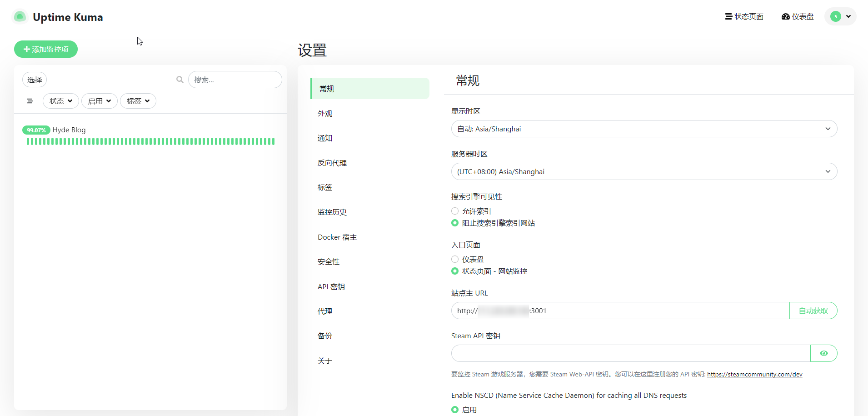
Task: Click the 站点主 URL input field
Action: click(620, 311)
